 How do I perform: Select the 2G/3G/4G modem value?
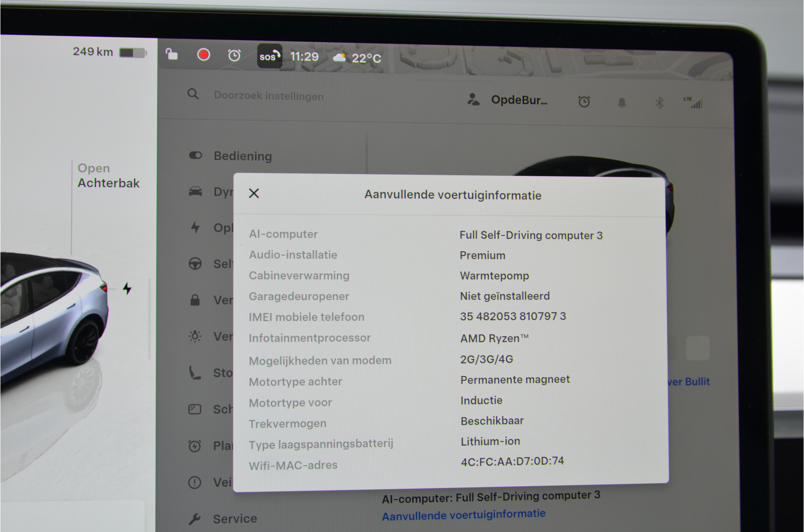point(487,359)
